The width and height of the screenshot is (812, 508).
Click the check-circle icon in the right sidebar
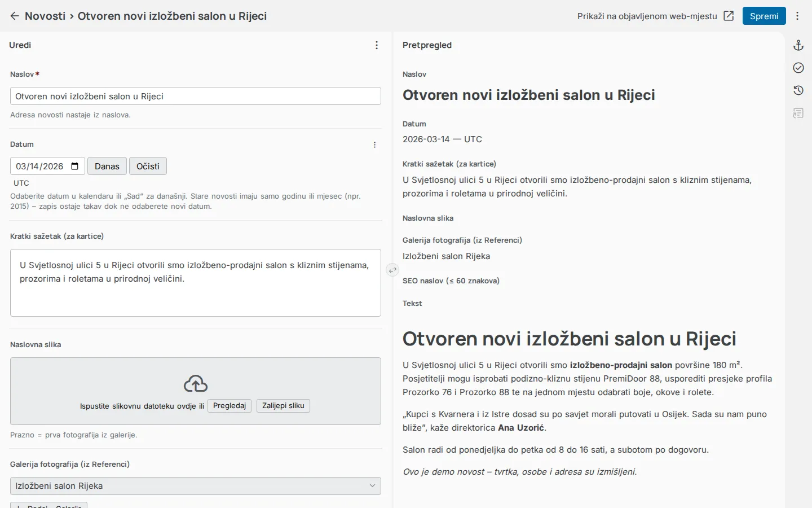(798, 68)
